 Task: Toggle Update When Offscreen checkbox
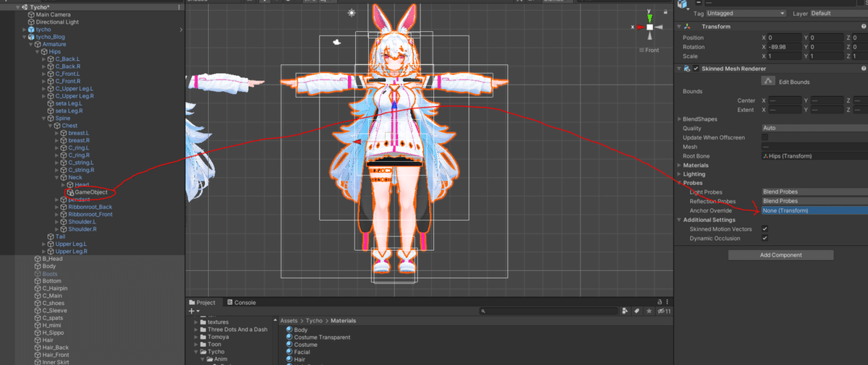click(765, 137)
